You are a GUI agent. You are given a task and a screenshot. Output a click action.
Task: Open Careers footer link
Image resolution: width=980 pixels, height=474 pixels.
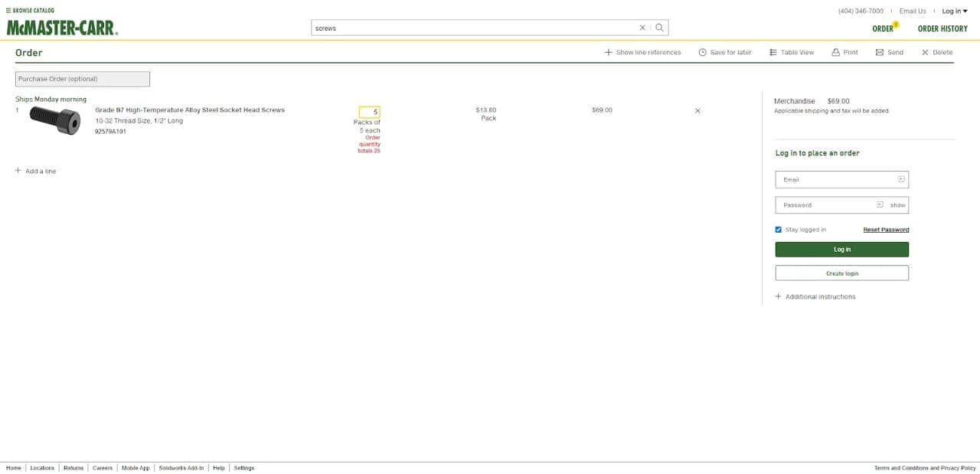click(x=103, y=468)
